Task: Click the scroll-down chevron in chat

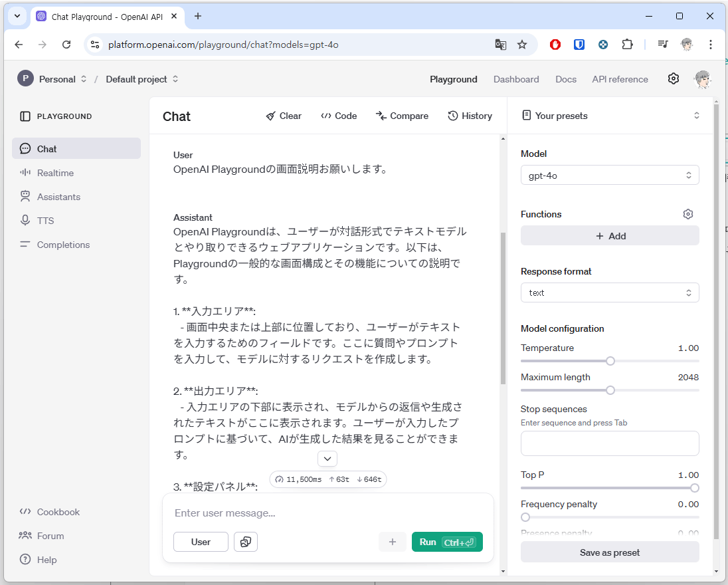Action: click(327, 459)
